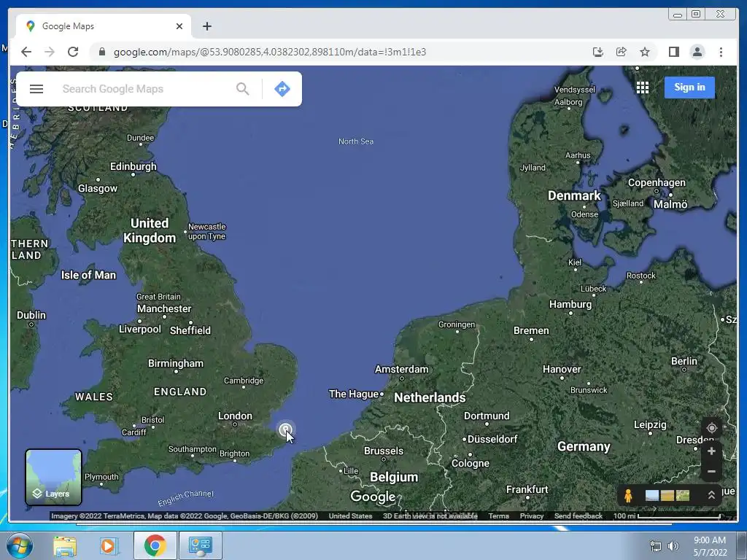747x560 pixels.
Task: Click the address bar URL
Action: (x=270, y=52)
